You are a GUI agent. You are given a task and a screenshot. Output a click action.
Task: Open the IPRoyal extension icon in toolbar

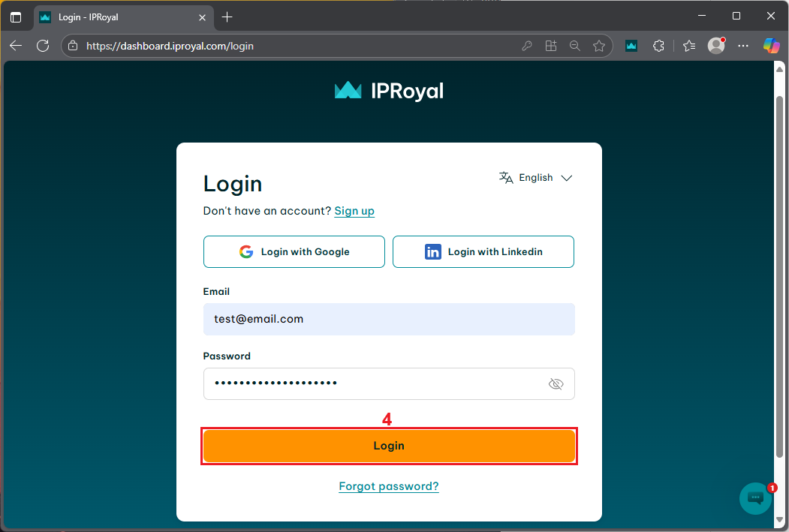click(x=631, y=46)
